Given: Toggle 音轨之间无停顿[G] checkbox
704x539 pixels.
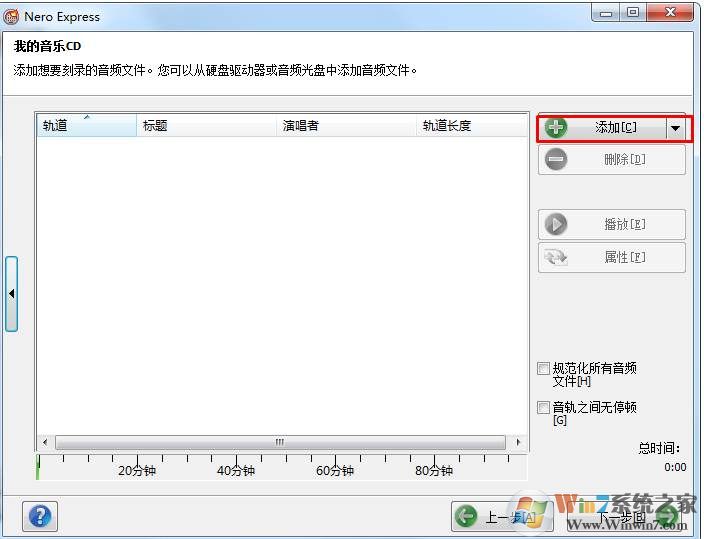Looking at the screenshot, I should click(543, 408).
